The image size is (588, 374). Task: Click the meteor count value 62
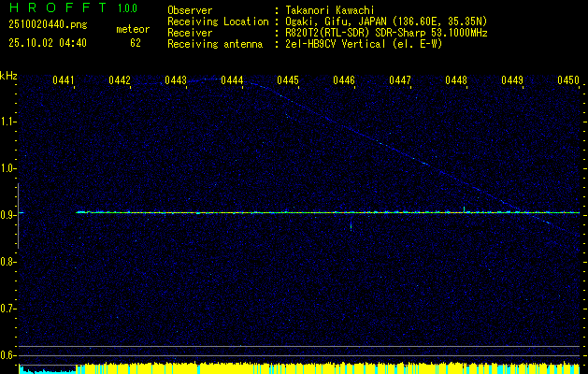[x=136, y=43]
